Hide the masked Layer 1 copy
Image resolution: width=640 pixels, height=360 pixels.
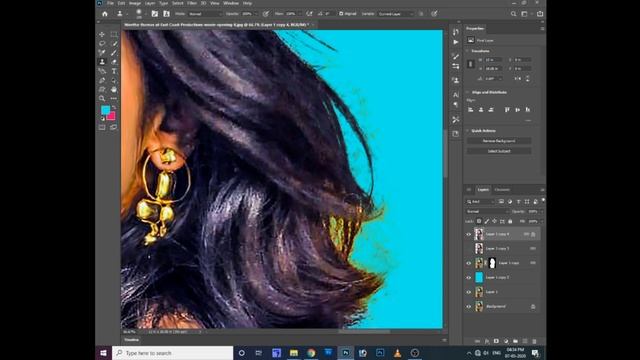469,263
